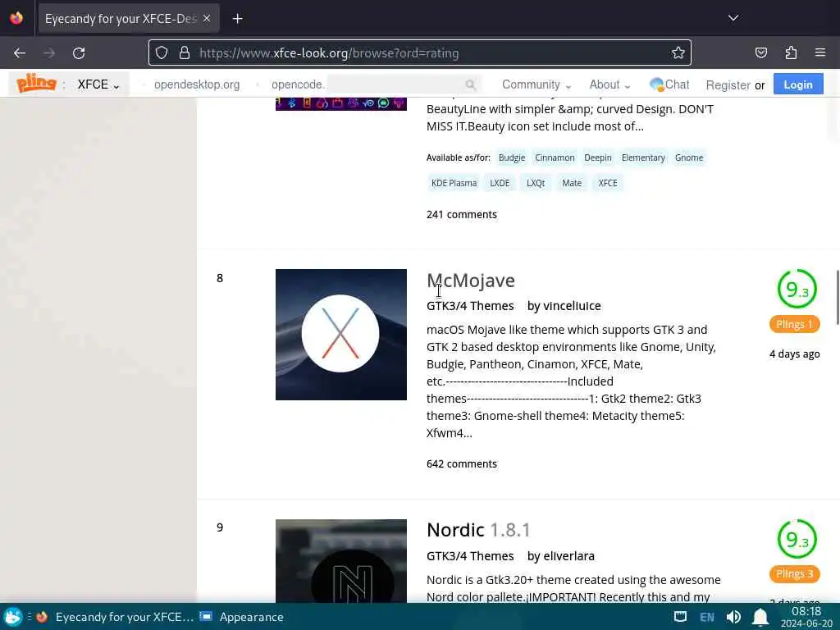Click the EN keyboard layout indicator
Image resolution: width=840 pixels, height=630 pixels.
pyautogui.click(x=706, y=617)
